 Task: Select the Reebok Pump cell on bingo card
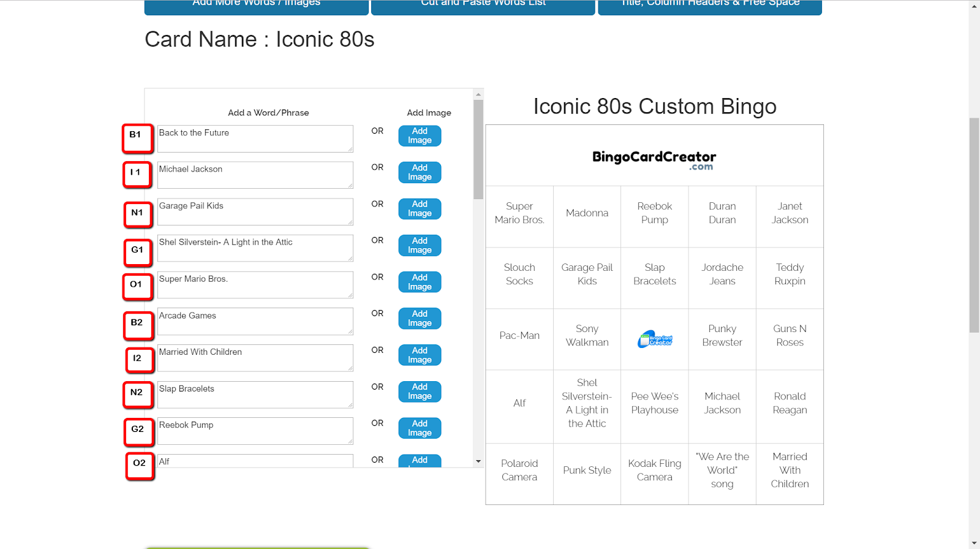coord(655,217)
